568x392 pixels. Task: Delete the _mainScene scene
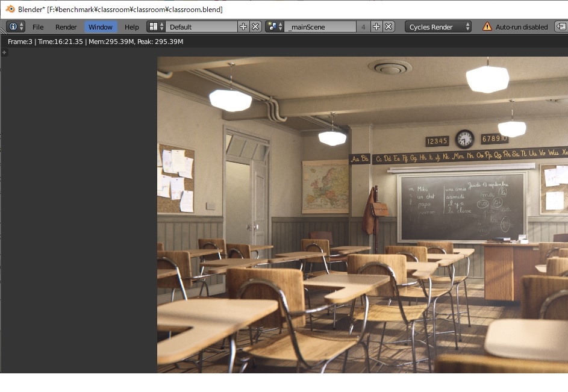(389, 27)
